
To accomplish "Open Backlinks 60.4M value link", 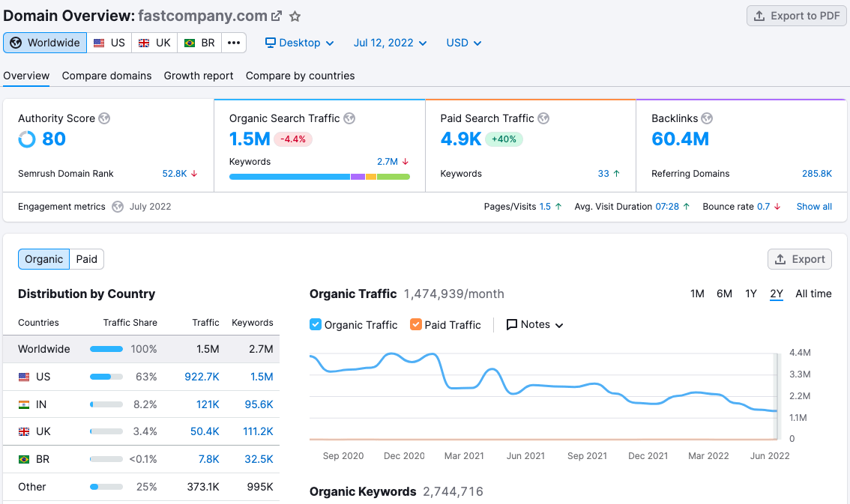I will coord(681,139).
